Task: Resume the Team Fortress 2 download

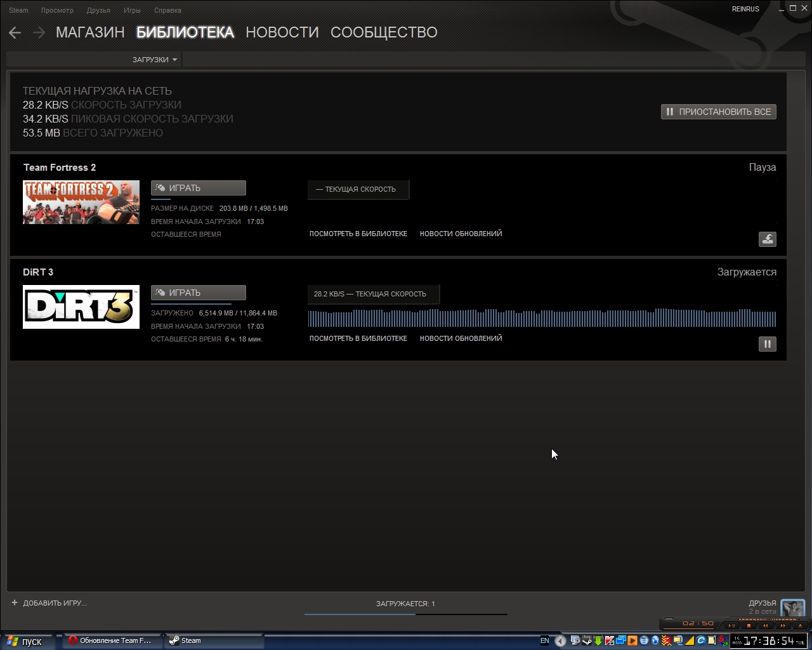Action: point(768,239)
